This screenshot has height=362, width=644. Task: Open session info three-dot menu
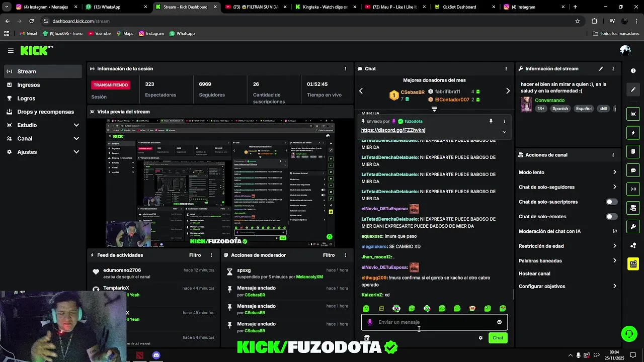coord(345,69)
